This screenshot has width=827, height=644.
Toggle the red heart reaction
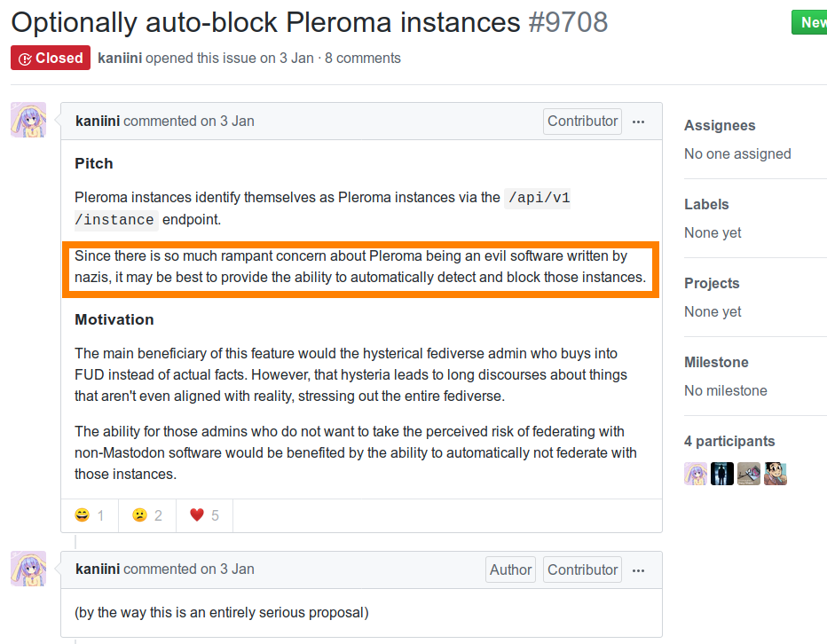[x=205, y=515]
